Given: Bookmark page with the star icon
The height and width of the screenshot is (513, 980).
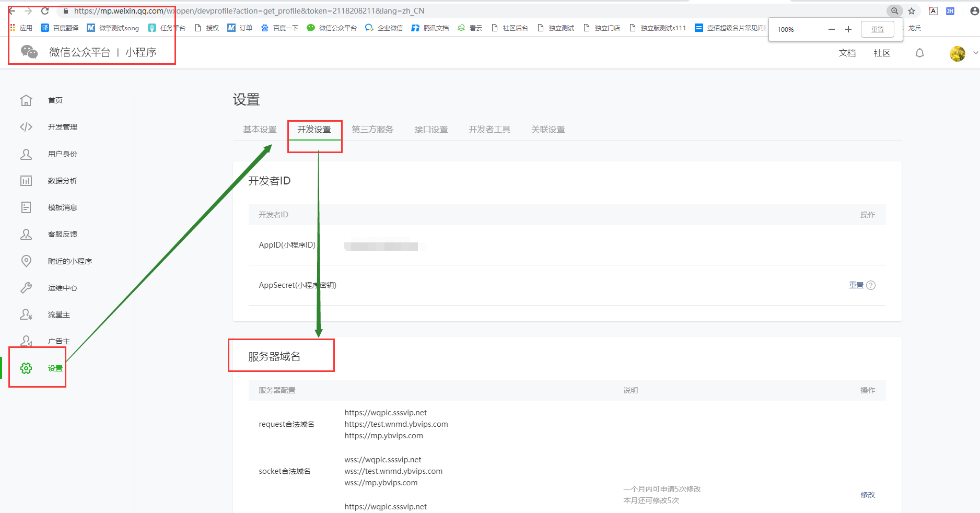Looking at the screenshot, I should [x=912, y=11].
